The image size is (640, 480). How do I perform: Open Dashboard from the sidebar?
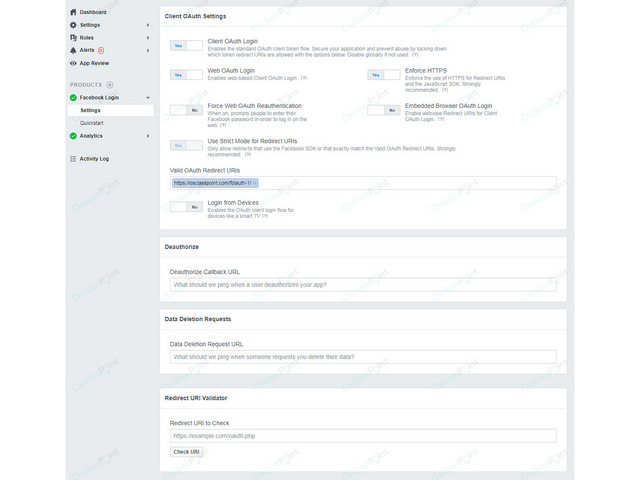[93, 12]
